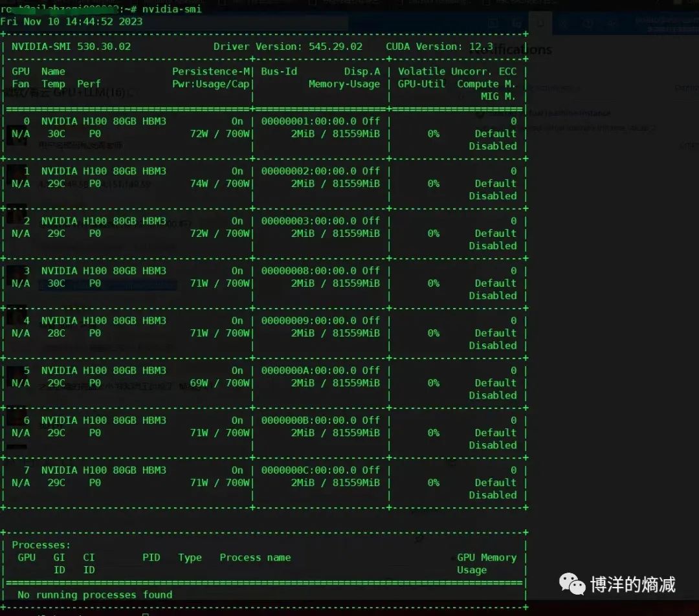Click bus id '00000008:00:00.0' of GPU 3

(x=309, y=271)
